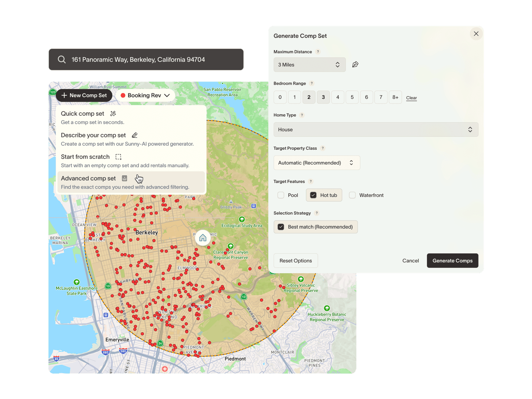The image size is (532, 399).
Task: Click the Generate Comps button
Action: coord(452,261)
